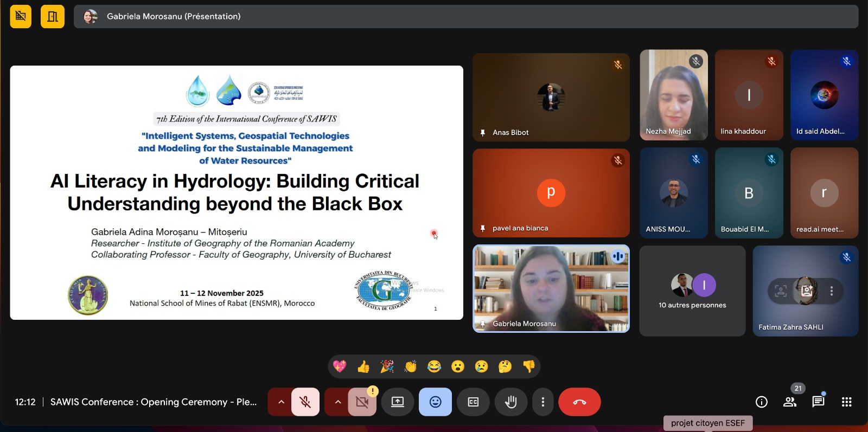Image resolution: width=868 pixels, height=432 pixels.
Task: Raise your hand in the meeting
Action: pos(510,402)
